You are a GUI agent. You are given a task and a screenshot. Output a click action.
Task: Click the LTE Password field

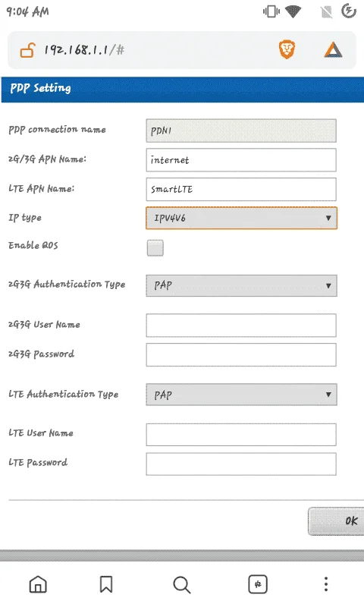[241, 464]
